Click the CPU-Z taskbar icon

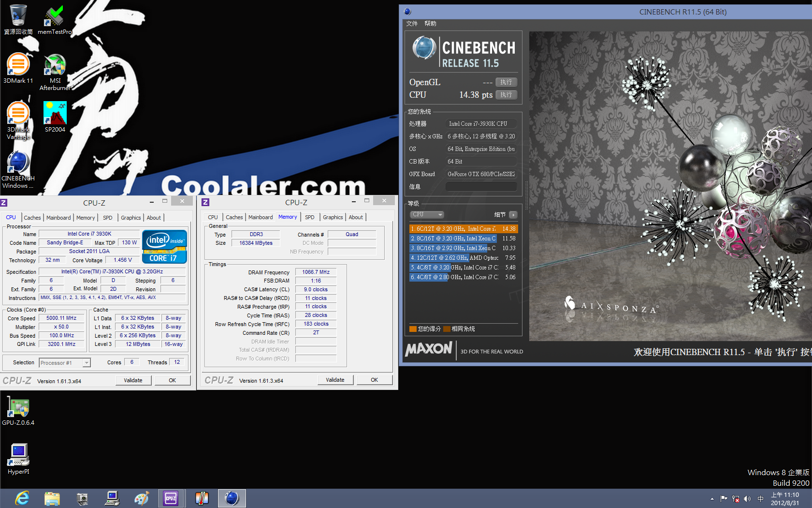pos(171,498)
